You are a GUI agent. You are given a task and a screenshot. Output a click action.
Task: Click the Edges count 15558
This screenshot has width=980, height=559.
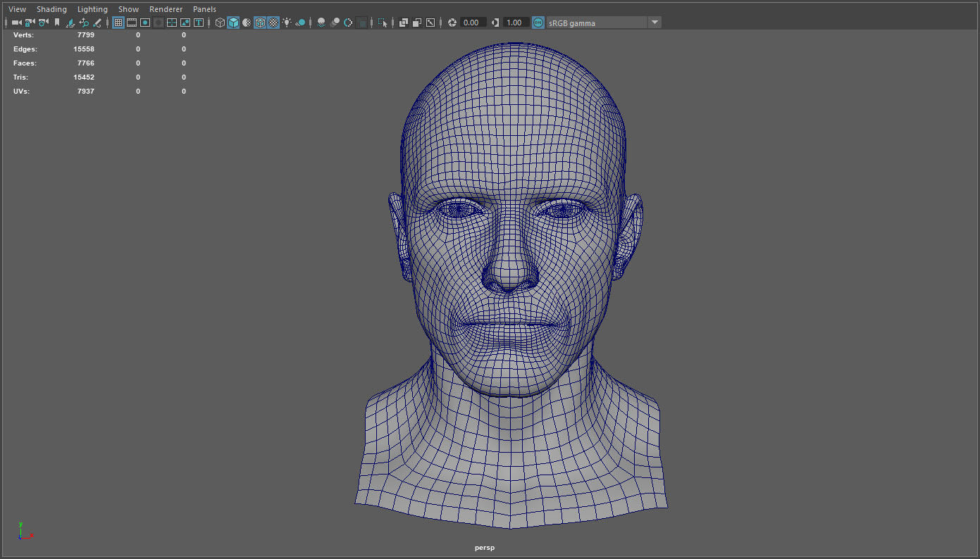pyautogui.click(x=84, y=49)
